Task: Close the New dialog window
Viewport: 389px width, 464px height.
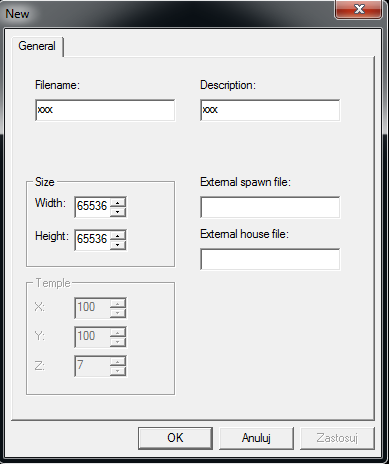Action: pyautogui.click(x=359, y=9)
